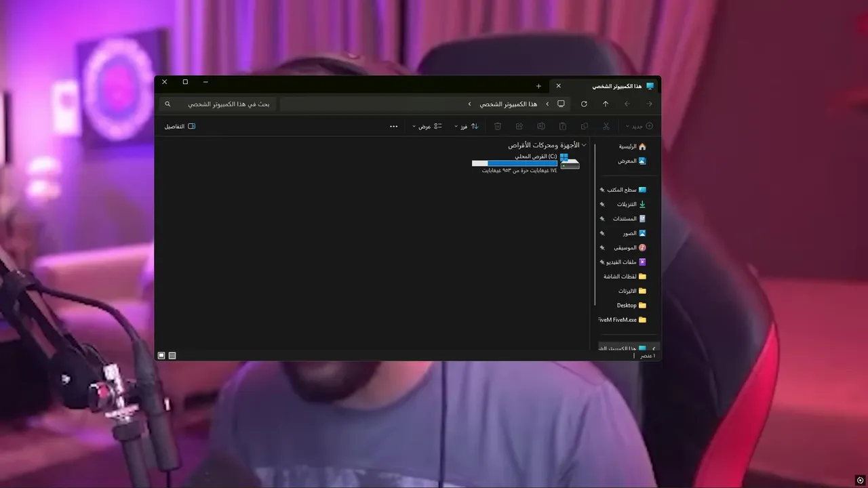Image resolution: width=868 pixels, height=488 pixels.
Task: Close the هذا الكمبيوتر الشخصي tab
Action: (x=559, y=86)
